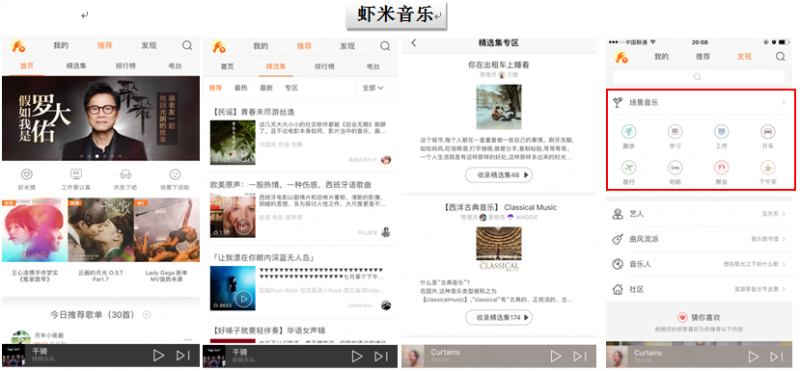Tap the heart icon beside 猜你喜欢
Screen dimensions: 800x371
[682, 317]
